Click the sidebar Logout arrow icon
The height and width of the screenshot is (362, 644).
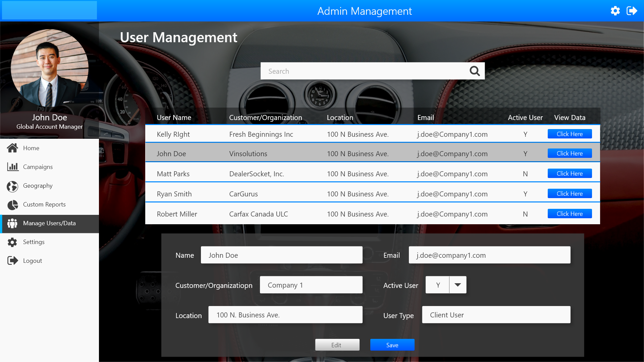coord(13,260)
